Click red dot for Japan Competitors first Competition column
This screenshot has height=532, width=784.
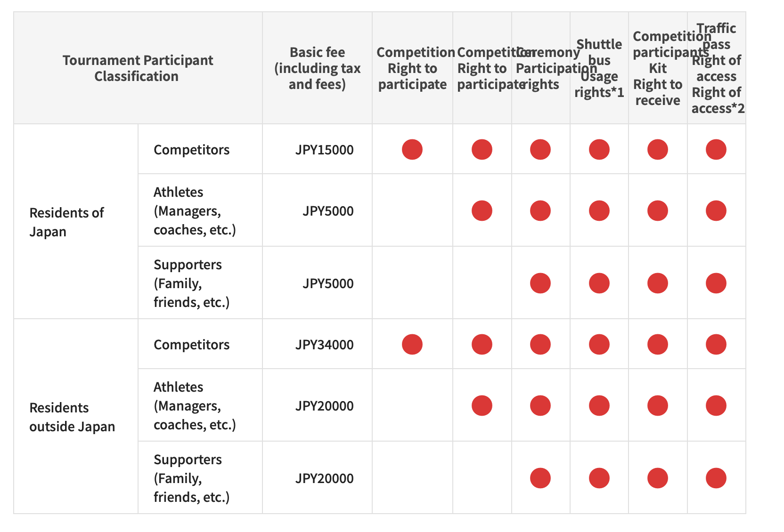[412, 150]
